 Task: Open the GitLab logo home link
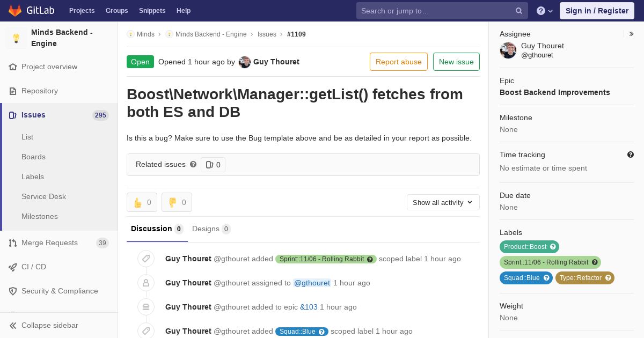(x=32, y=11)
